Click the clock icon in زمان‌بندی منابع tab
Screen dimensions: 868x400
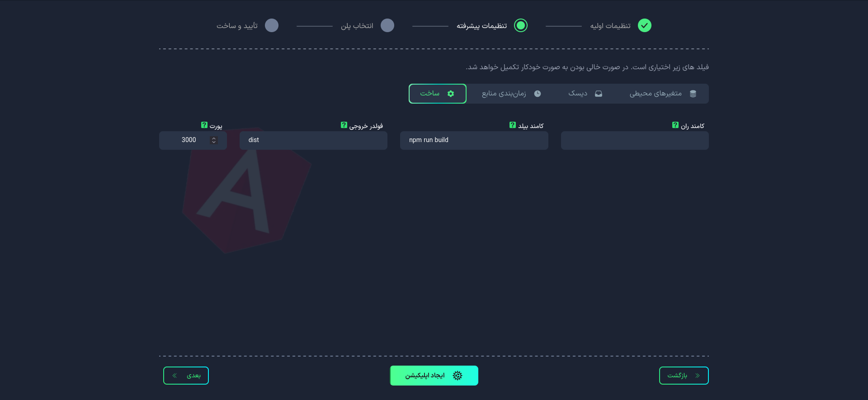click(537, 94)
